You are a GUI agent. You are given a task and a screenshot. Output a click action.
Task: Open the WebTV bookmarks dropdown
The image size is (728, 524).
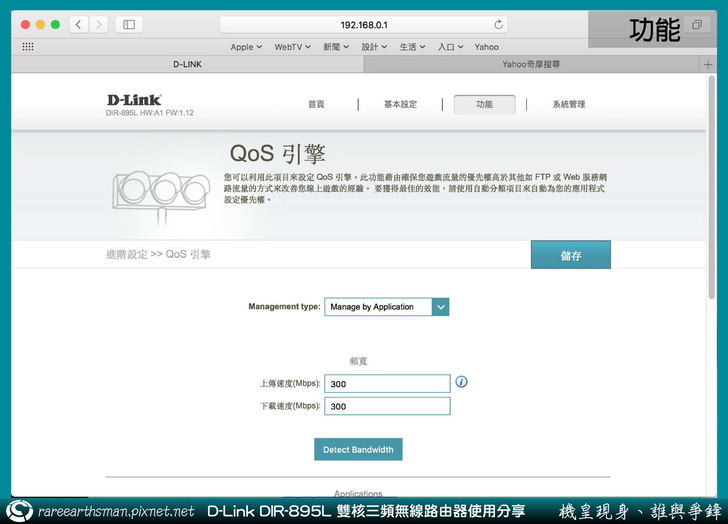(x=292, y=47)
